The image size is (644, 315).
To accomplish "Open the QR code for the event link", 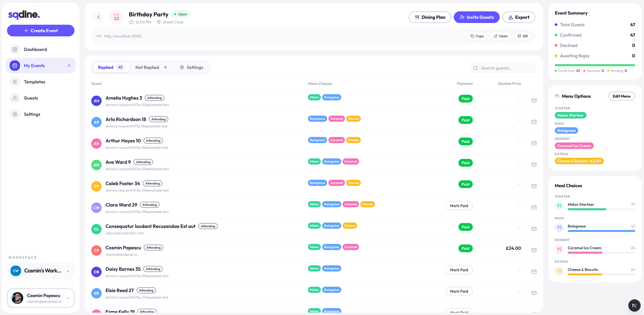I will click(x=523, y=36).
